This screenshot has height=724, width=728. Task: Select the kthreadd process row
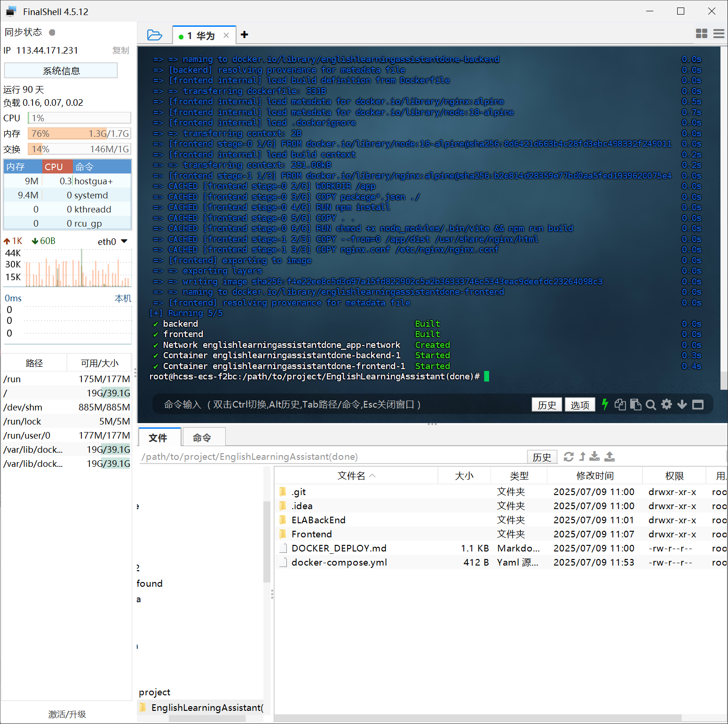(67, 209)
